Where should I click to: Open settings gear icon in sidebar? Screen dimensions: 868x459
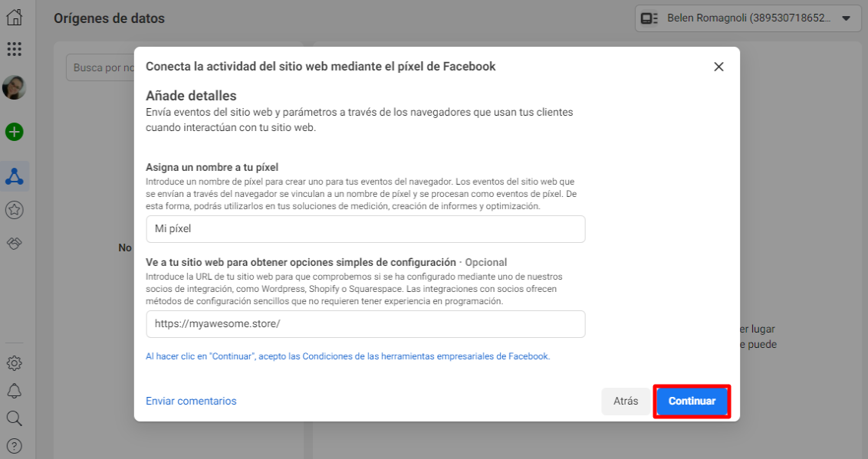click(x=15, y=363)
